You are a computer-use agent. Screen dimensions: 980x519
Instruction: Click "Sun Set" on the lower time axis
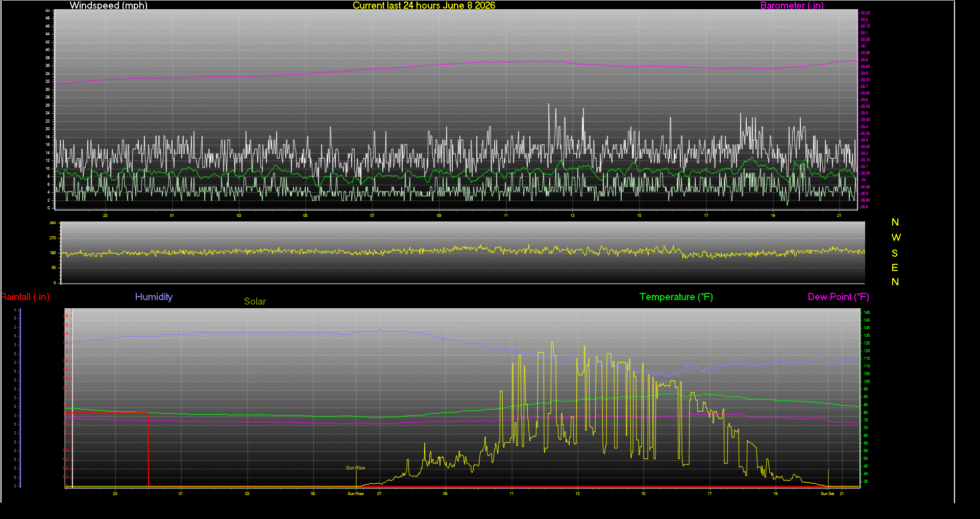point(827,493)
